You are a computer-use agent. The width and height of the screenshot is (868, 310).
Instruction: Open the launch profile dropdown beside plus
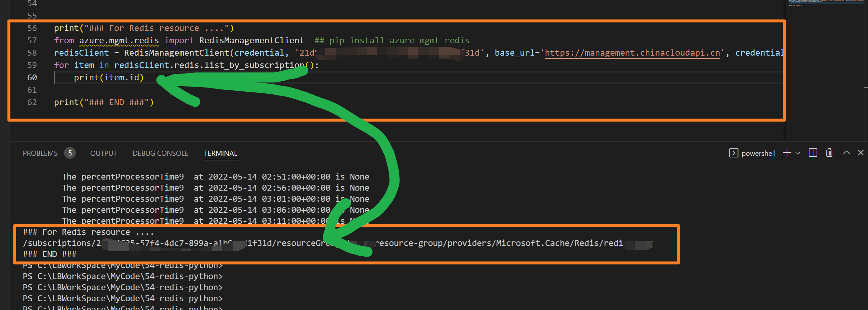coord(798,153)
